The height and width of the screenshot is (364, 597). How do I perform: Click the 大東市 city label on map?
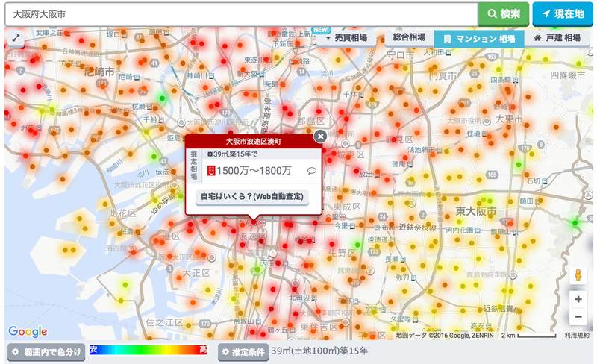click(509, 119)
